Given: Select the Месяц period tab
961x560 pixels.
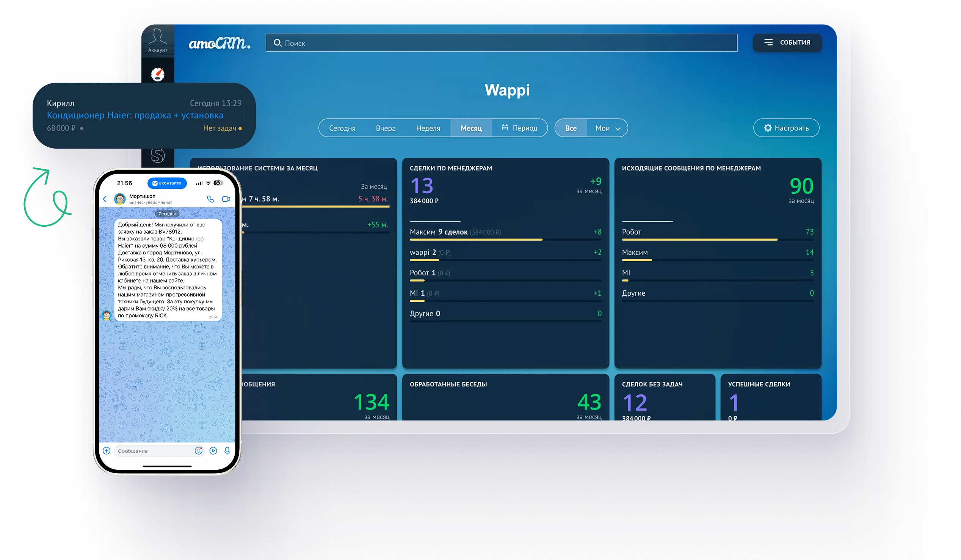Looking at the screenshot, I should tap(471, 128).
